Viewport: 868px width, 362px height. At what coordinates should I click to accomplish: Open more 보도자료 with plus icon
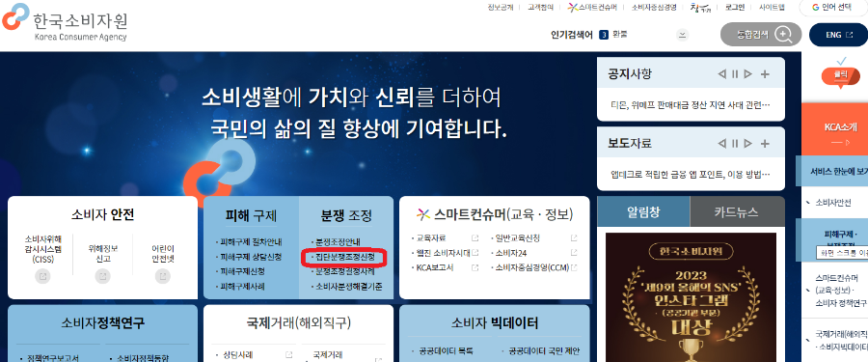click(x=765, y=144)
